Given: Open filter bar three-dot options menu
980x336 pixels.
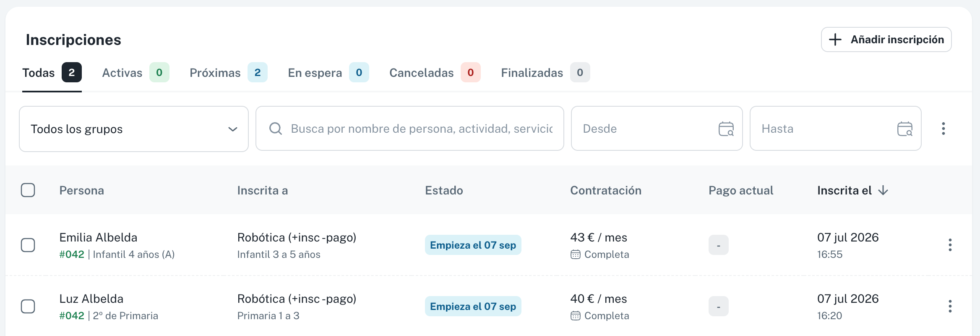Looking at the screenshot, I should tap(944, 129).
